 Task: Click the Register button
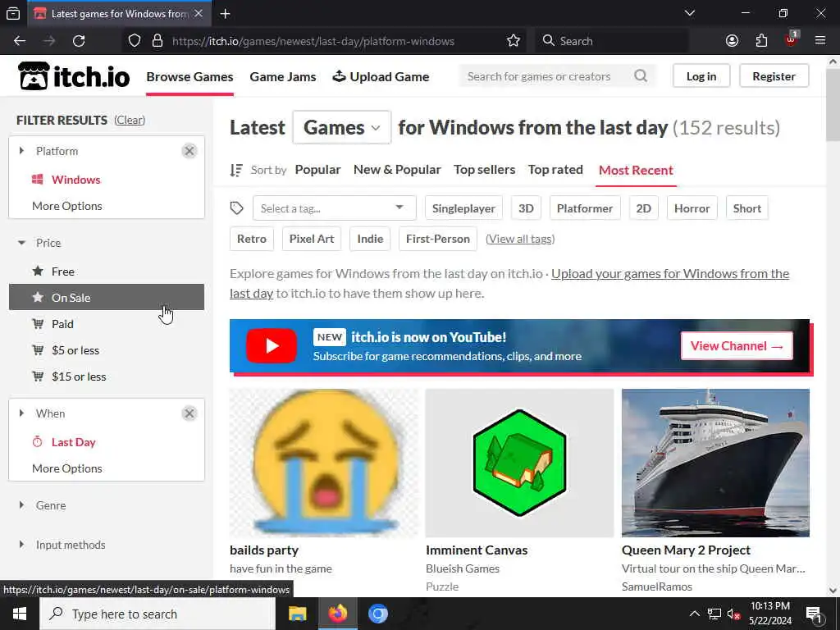point(774,76)
